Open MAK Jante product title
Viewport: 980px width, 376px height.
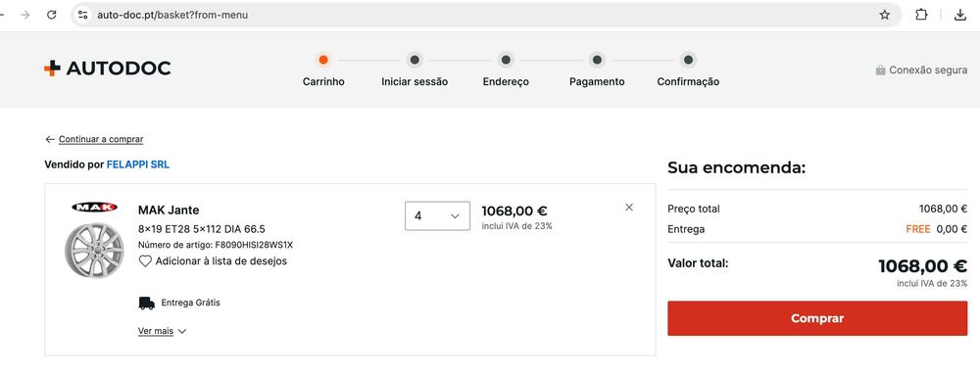(x=169, y=210)
